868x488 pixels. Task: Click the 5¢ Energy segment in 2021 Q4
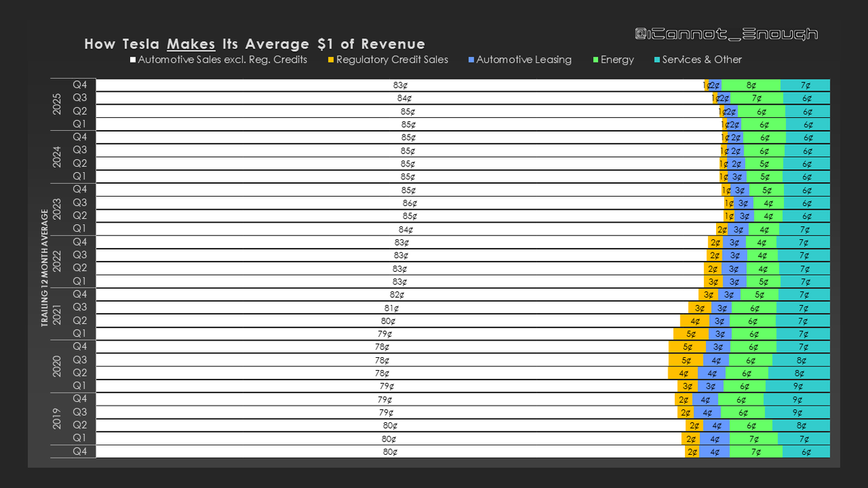[x=759, y=295]
